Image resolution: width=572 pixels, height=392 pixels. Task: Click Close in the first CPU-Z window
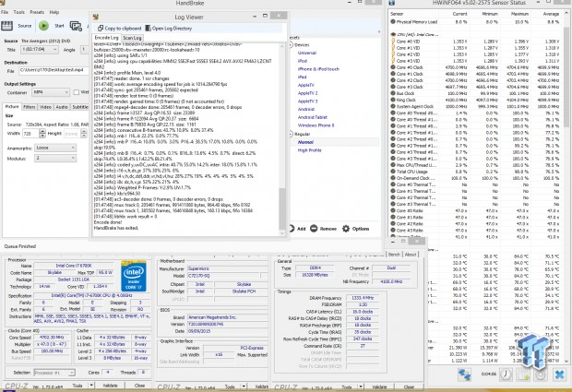139,386
